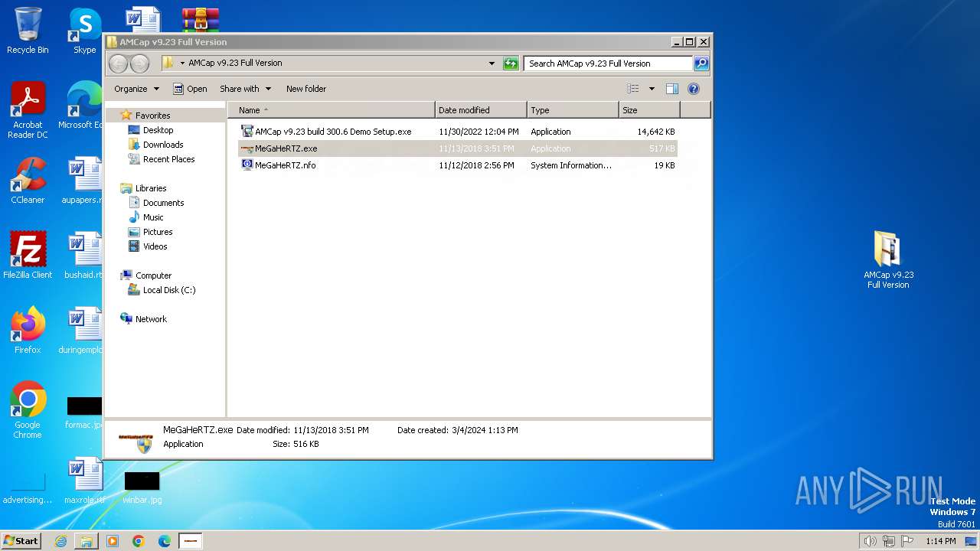Screen dimensions: 980x551
Task: Open Desktop in navigation pane
Action: [158, 130]
